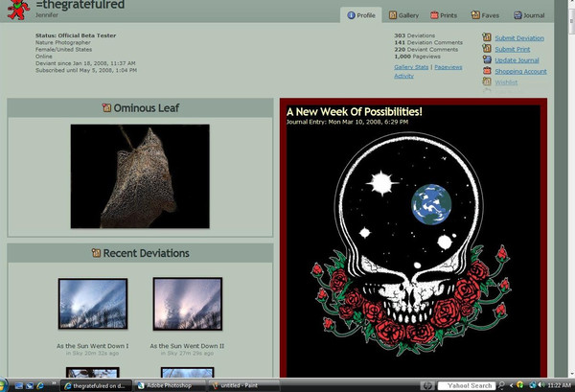This screenshot has width=575, height=392.
Task: Click the '141 Deviation Comments' text
Action: click(x=428, y=42)
